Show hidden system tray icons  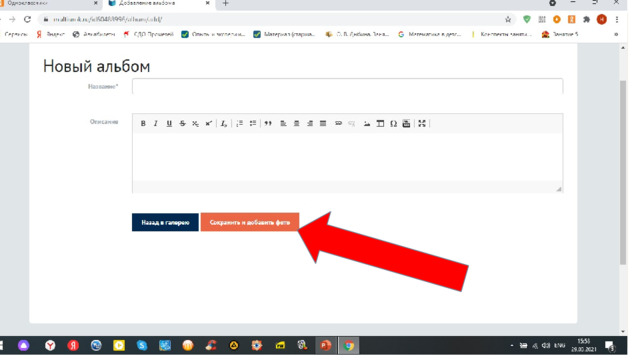coord(512,346)
